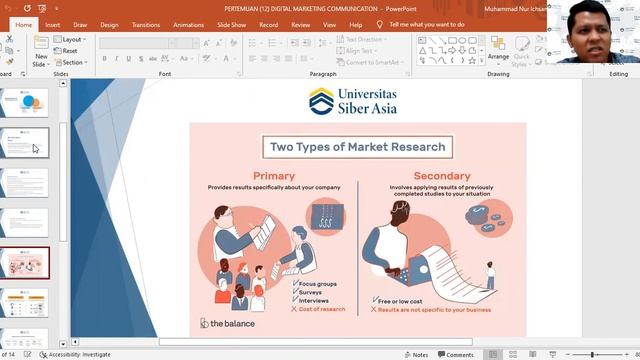Click the Reset slide button
Image resolution: width=640 pixels, height=360 pixels.
66,51
